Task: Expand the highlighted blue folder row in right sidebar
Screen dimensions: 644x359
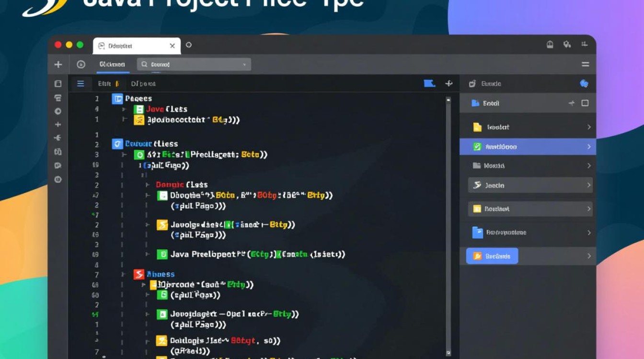Action: 589,146
